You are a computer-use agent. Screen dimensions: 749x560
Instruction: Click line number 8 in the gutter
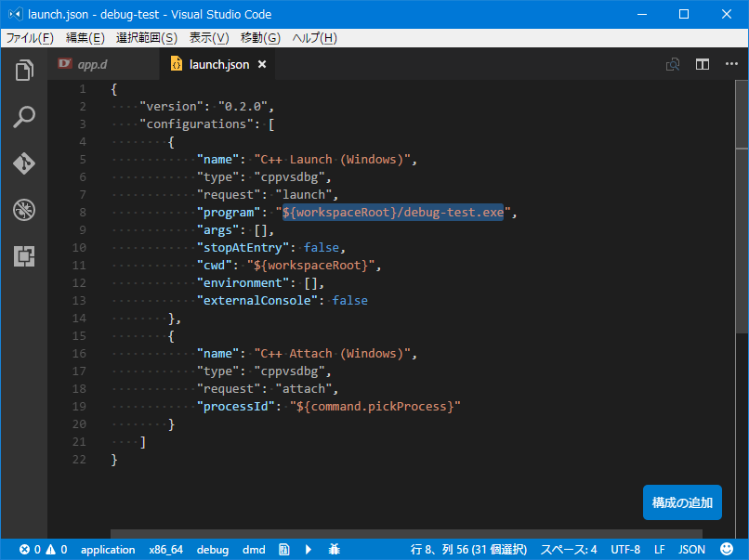[83, 212]
